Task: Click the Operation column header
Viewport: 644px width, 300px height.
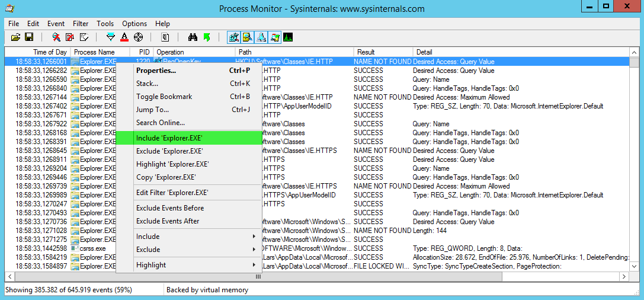Action: (x=195, y=52)
